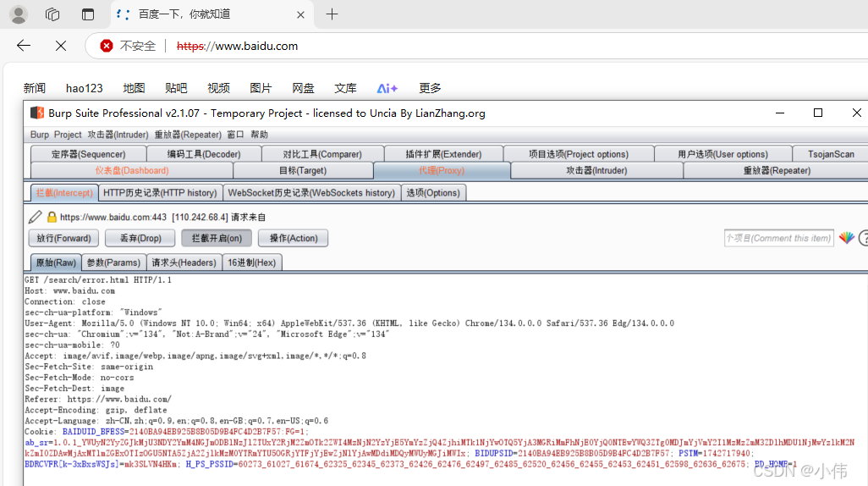Open the tab actions menu icon
This screenshot has width=868, height=486.
(88, 14)
